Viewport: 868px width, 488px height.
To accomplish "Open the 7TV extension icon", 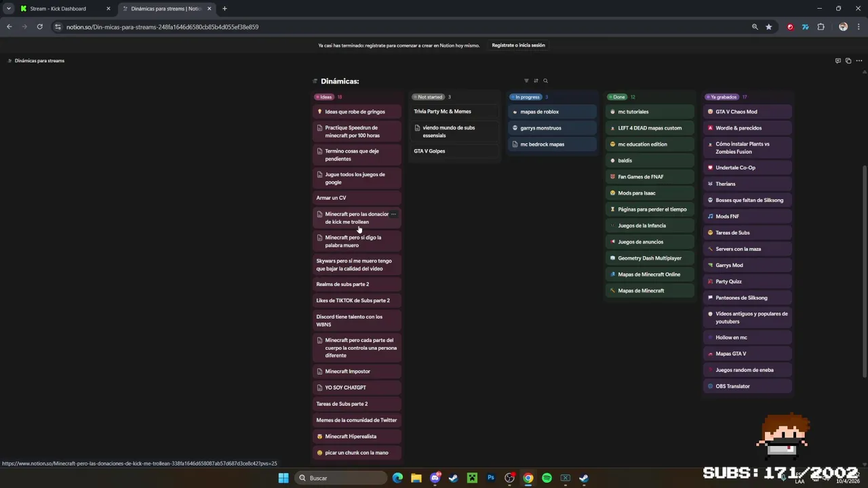I will (x=805, y=26).
